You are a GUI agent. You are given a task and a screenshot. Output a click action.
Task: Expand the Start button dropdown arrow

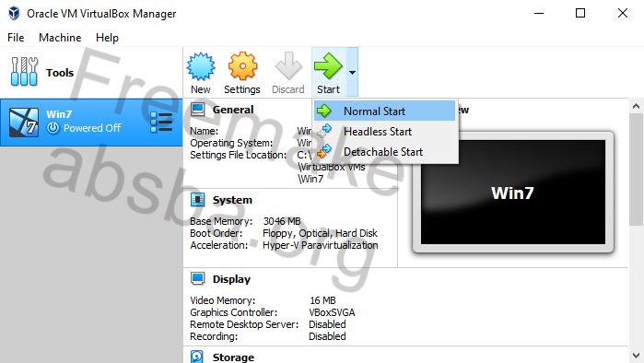(352, 72)
